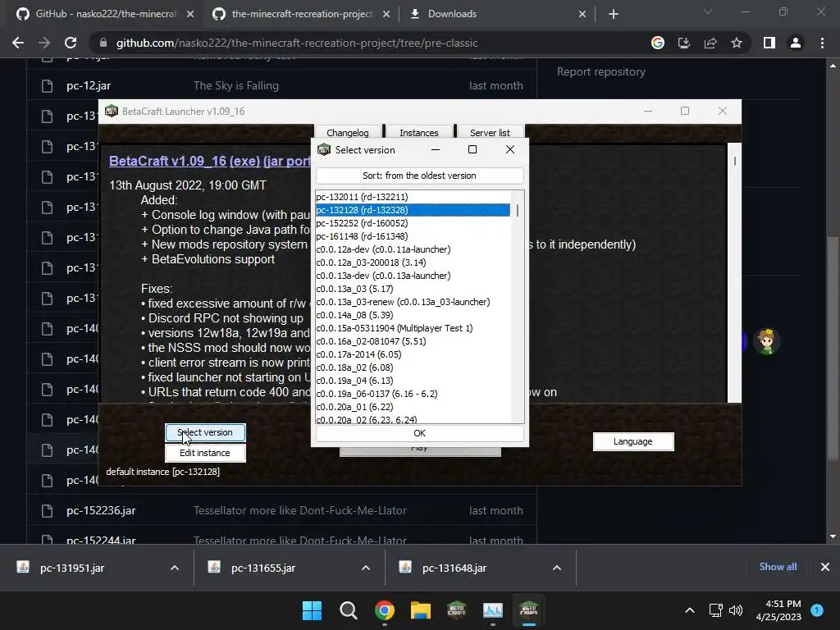The image size is (840, 630).
Task: Click the file icon next to pc-12.jar
Action: (x=47, y=85)
